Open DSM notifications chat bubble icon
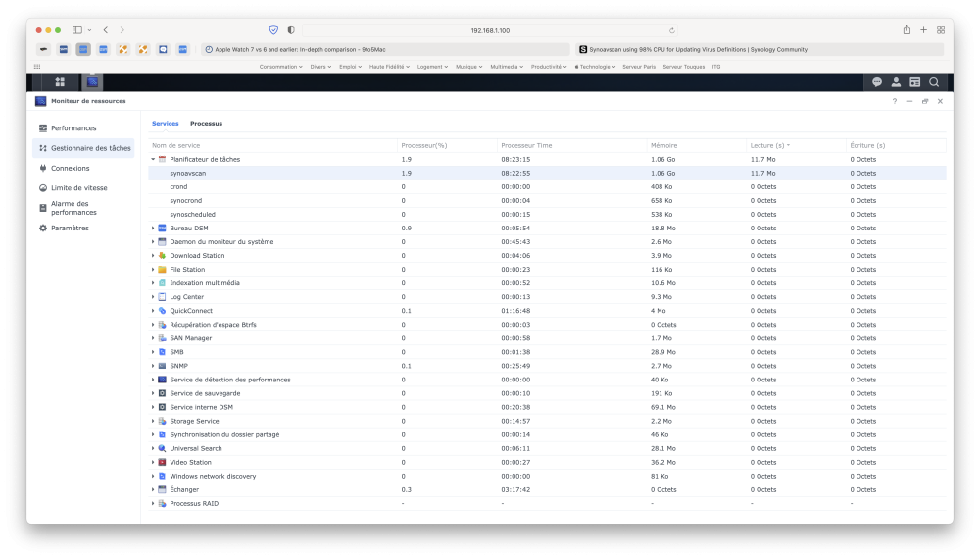The image size is (980, 559). pyautogui.click(x=877, y=82)
